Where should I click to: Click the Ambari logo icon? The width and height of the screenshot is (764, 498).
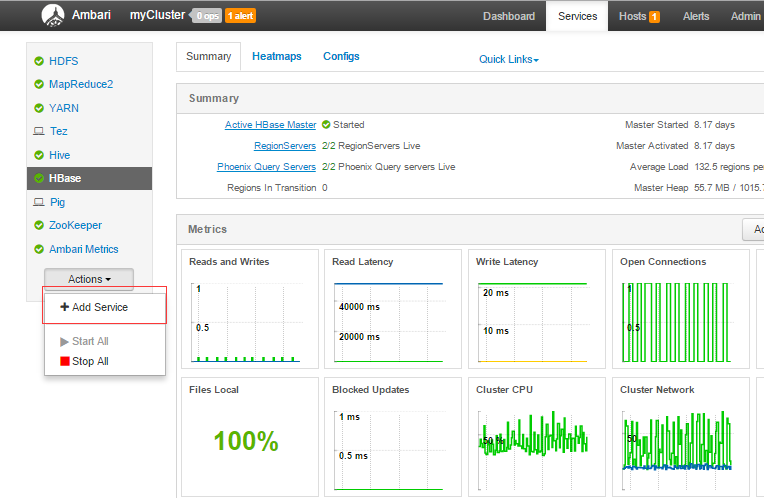pos(53,15)
